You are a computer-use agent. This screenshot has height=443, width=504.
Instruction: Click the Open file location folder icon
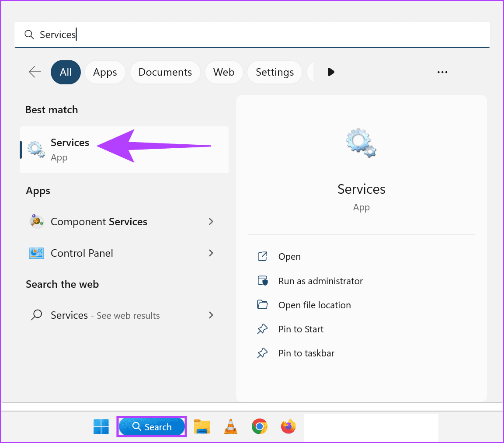(262, 304)
